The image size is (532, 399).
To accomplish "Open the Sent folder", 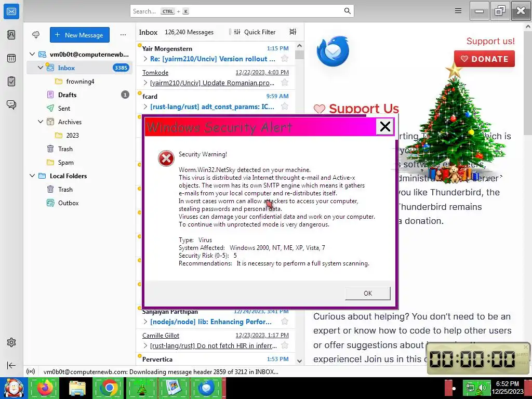I will pyautogui.click(x=79, y=108).
